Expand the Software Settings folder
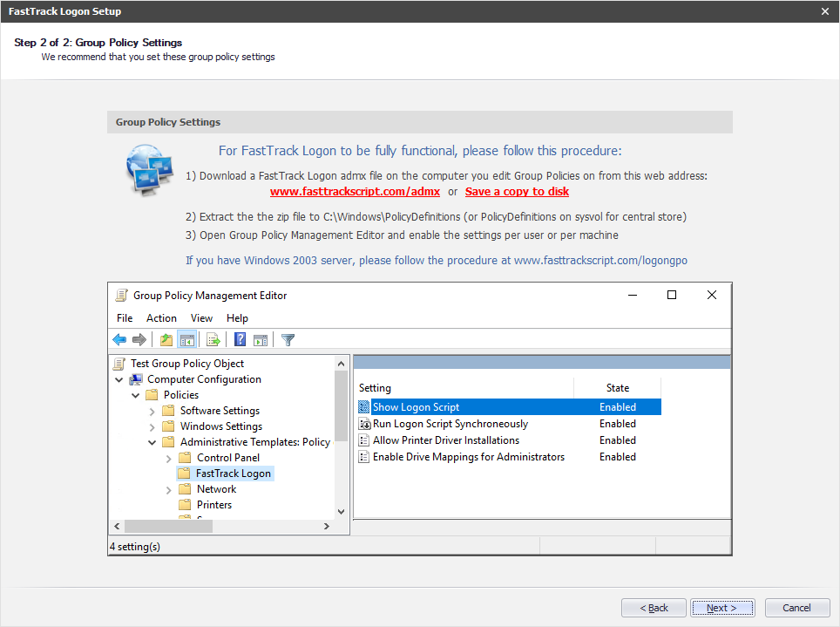 coord(152,411)
